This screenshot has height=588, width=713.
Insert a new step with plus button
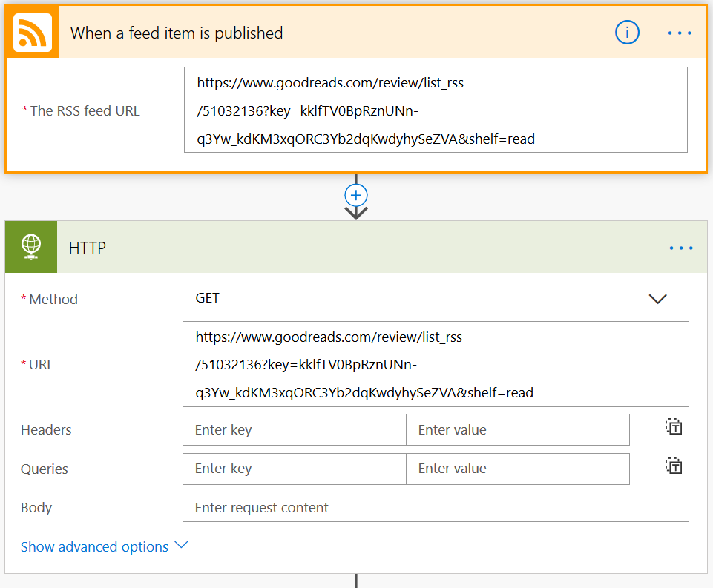click(356, 196)
